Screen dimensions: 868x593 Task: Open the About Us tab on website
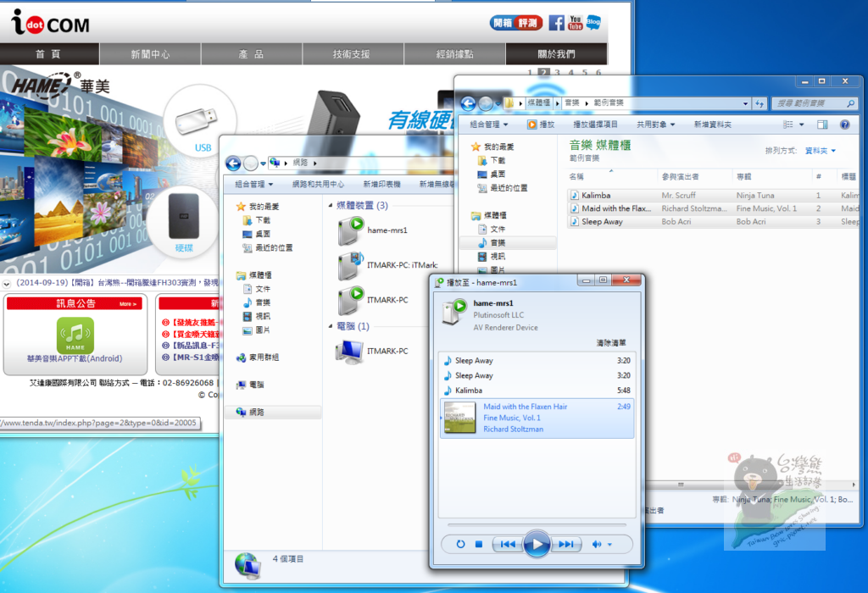tap(556, 53)
